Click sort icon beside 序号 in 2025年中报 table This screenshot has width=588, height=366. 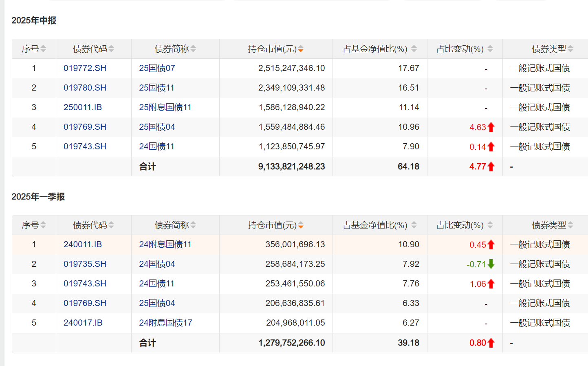pyautogui.click(x=43, y=49)
